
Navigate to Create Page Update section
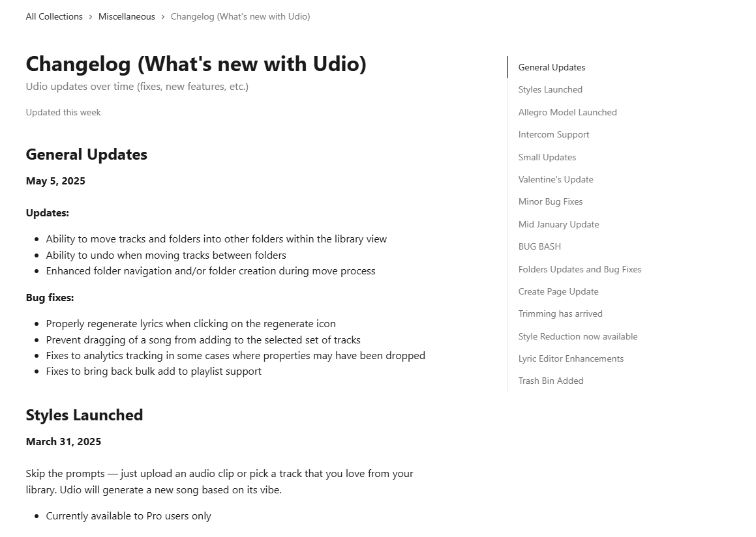[558, 291]
